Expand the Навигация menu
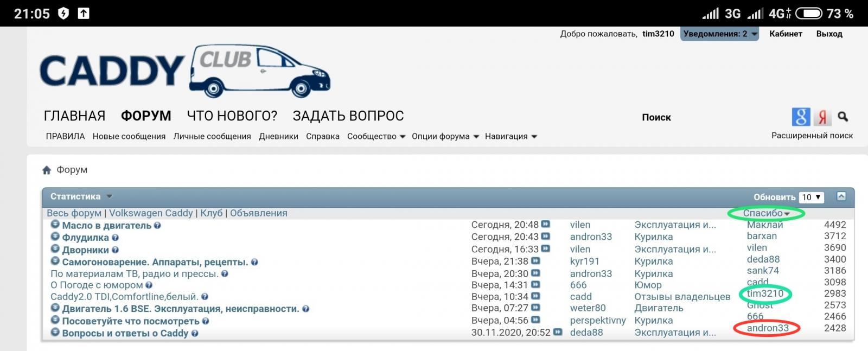Screen dimensions: 868x351 point(511,136)
